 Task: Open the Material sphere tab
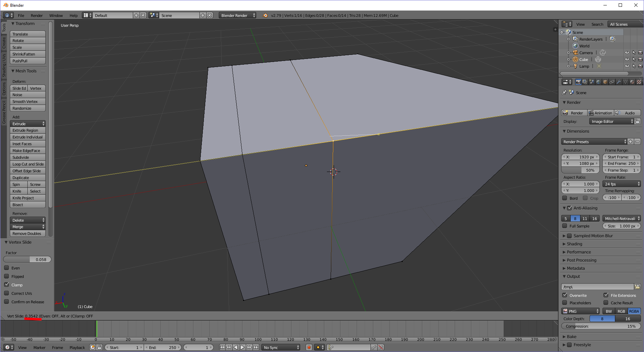(x=632, y=82)
